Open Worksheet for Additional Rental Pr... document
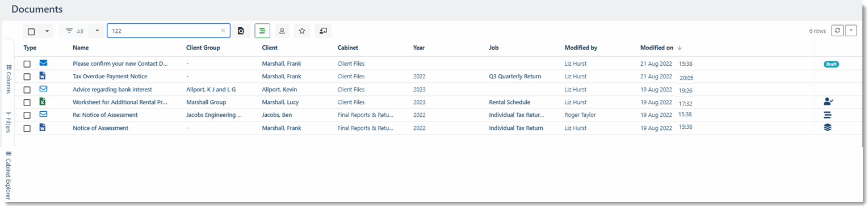This screenshot has height=206, width=868. click(120, 103)
